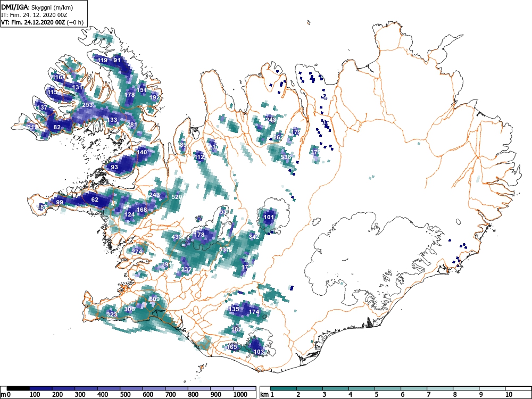Click the '7' label on the kilometer scale
Screen dimensions: 532x399
tap(428, 395)
